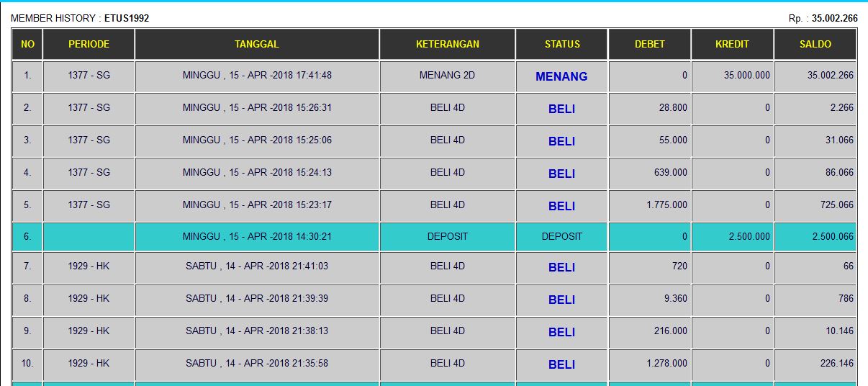Click the 9.360 debit value

(676, 299)
